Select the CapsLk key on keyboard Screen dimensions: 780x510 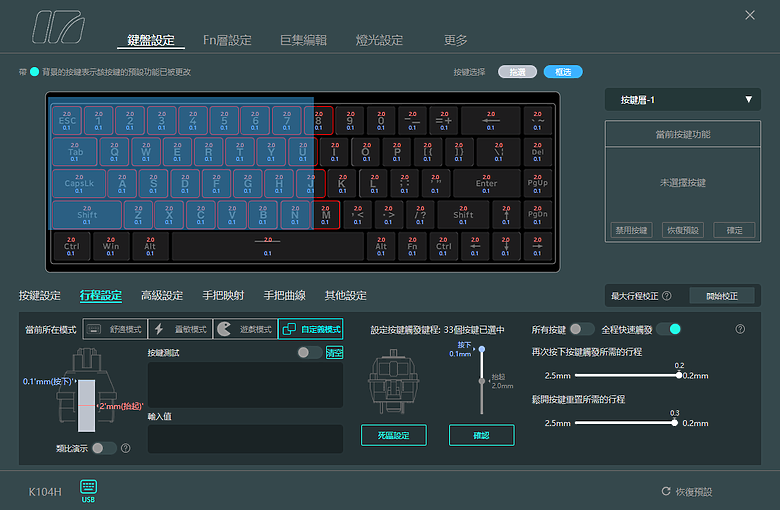click(79, 183)
